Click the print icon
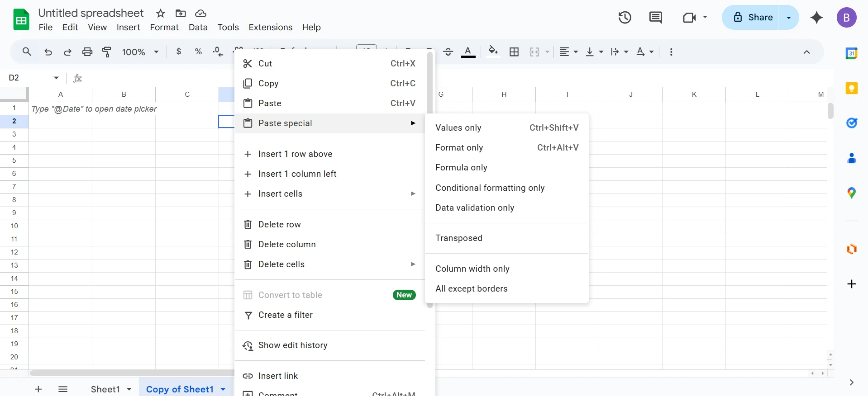 87,52
